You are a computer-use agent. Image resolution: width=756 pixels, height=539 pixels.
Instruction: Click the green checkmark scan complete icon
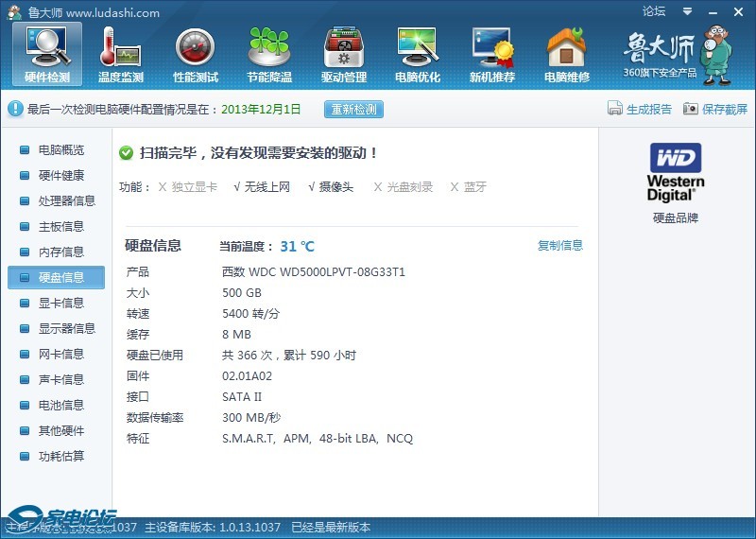point(127,153)
